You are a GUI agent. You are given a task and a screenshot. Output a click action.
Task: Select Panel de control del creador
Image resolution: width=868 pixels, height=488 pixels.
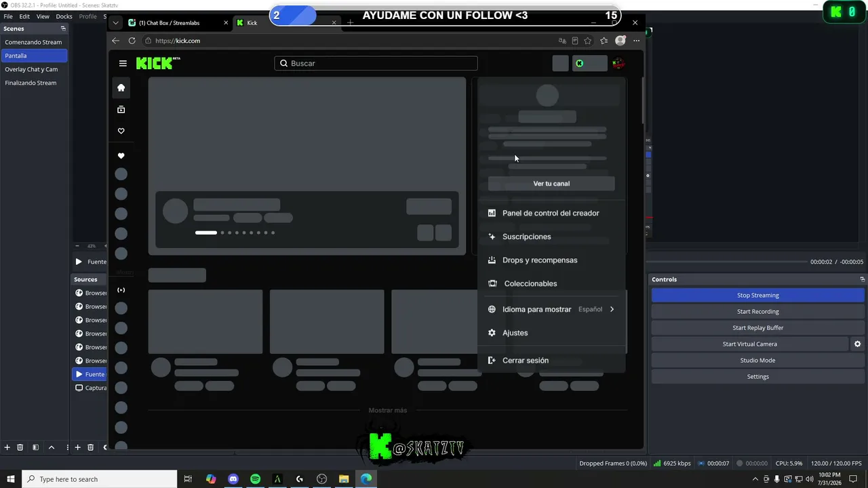tap(551, 213)
